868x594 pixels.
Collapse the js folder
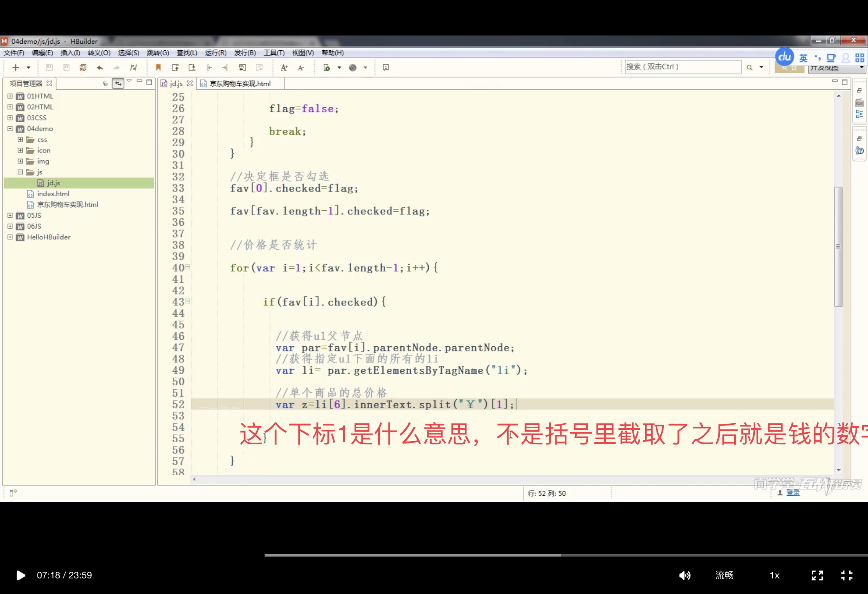click(20, 172)
